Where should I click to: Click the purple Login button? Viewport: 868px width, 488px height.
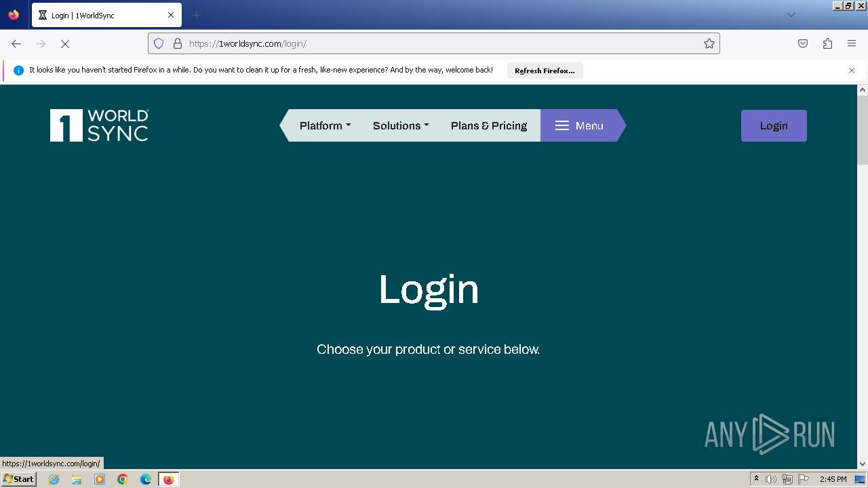click(x=774, y=125)
